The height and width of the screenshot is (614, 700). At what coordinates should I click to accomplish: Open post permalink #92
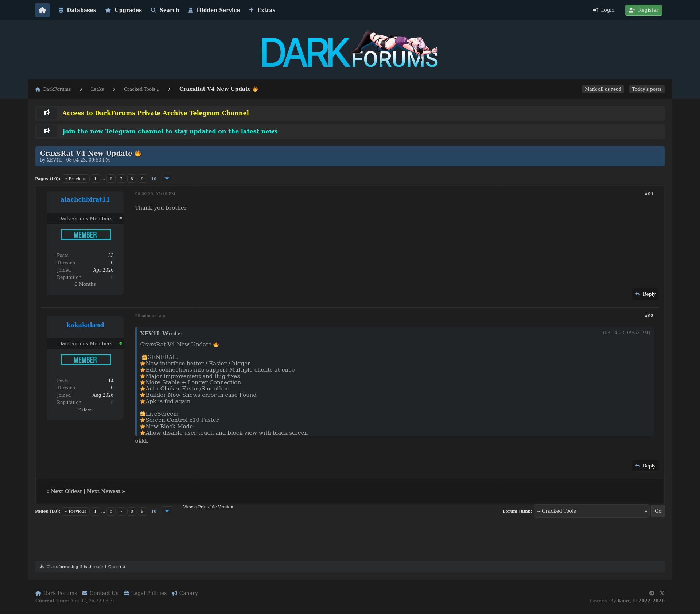coord(649,316)
